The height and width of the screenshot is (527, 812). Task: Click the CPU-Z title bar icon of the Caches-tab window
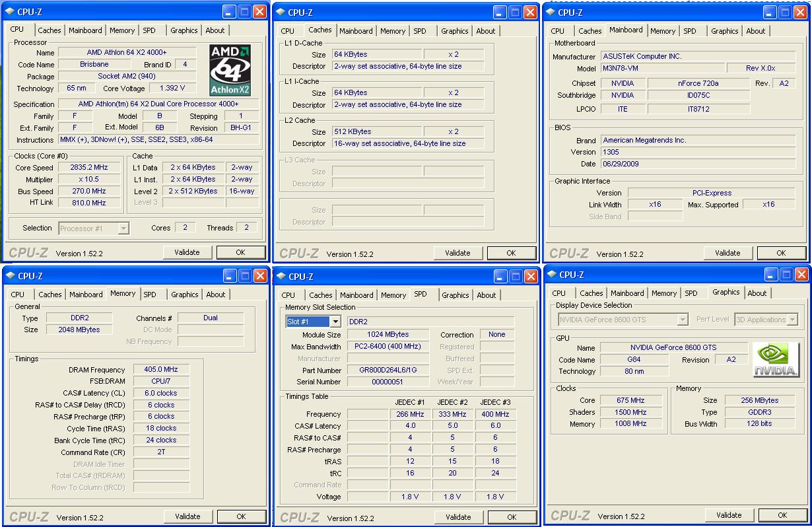pyautogui.click(x=280, y=12)
